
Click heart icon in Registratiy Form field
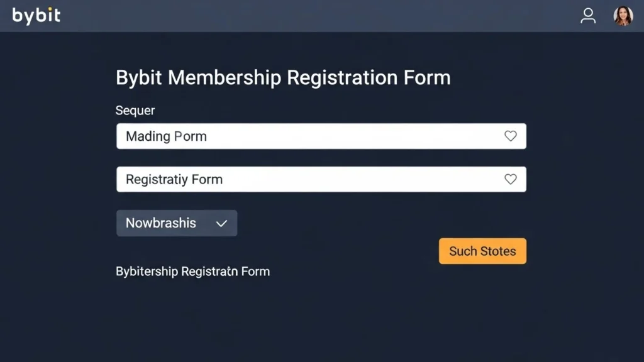[511, 179]
